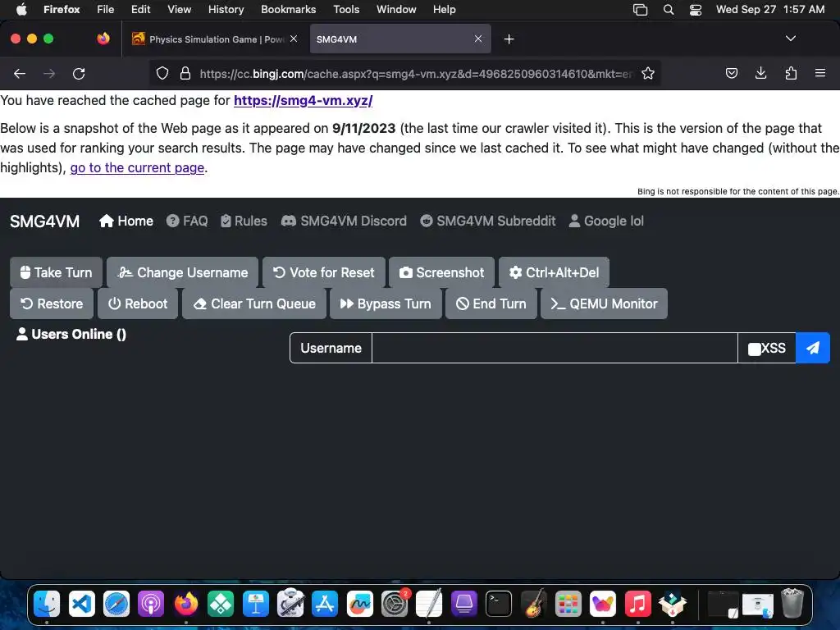
Task: Open Safari from the dock
Action: tap(116, 605)
